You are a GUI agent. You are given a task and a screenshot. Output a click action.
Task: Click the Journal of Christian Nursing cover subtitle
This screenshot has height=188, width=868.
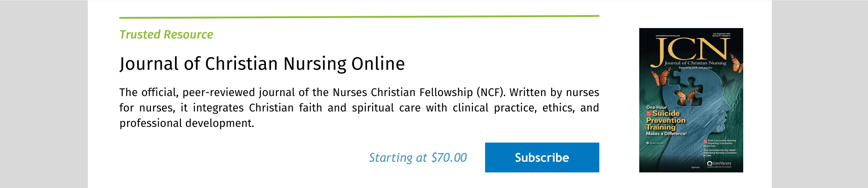695,63
